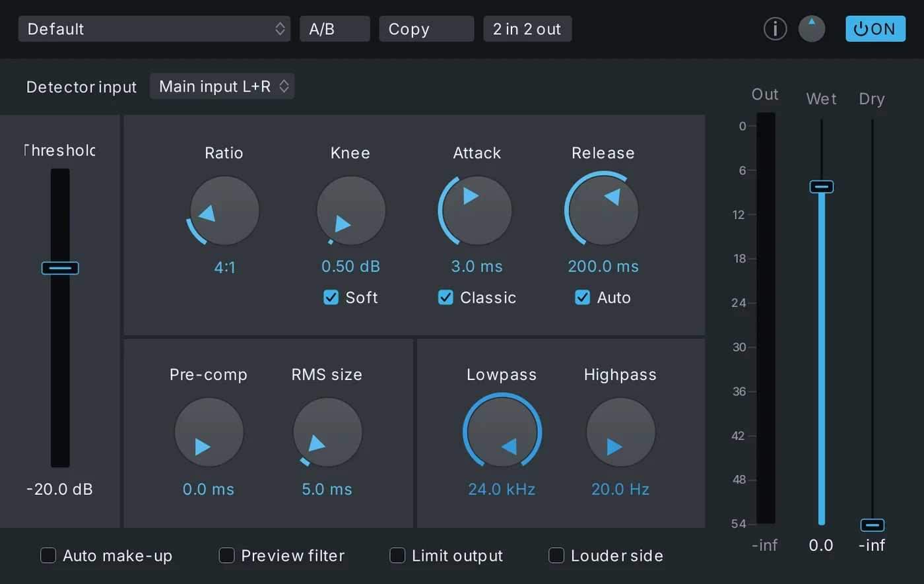
Task: Click the -20.0 dB threshold value
Action: point(60,490)
